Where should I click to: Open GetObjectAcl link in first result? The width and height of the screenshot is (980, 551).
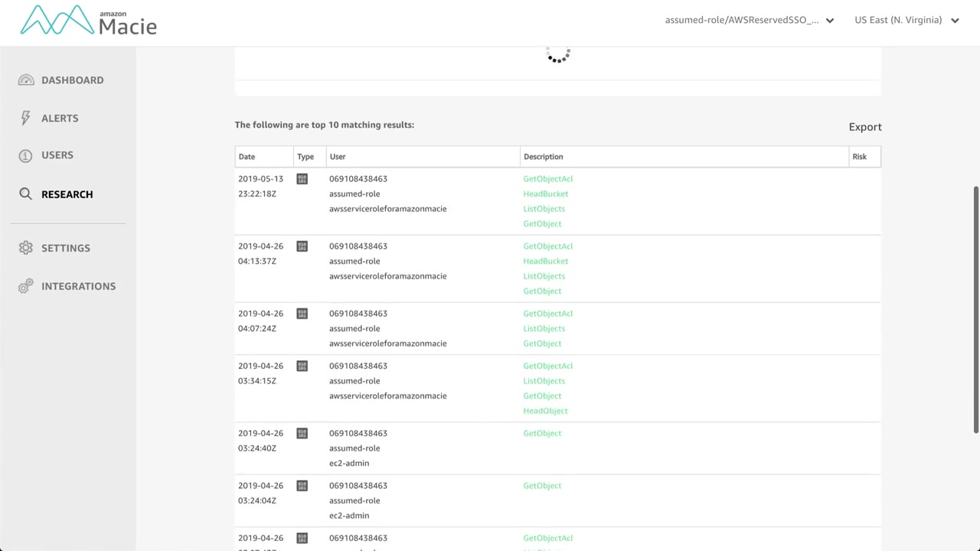[547, 179]
